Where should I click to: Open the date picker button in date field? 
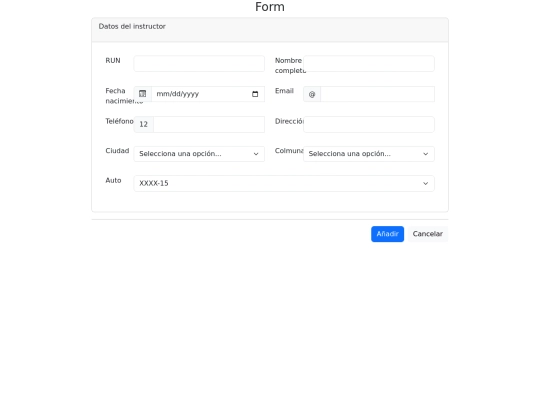click(255, 94)
